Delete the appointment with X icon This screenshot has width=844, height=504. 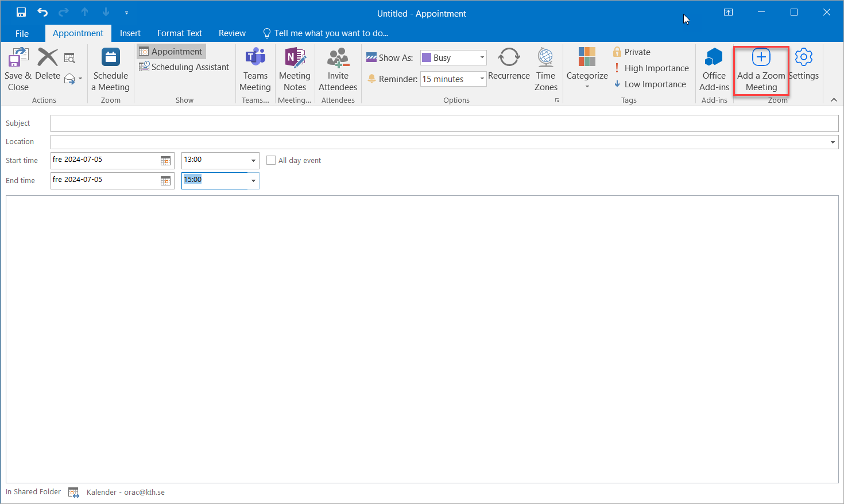tap(48, 59)
